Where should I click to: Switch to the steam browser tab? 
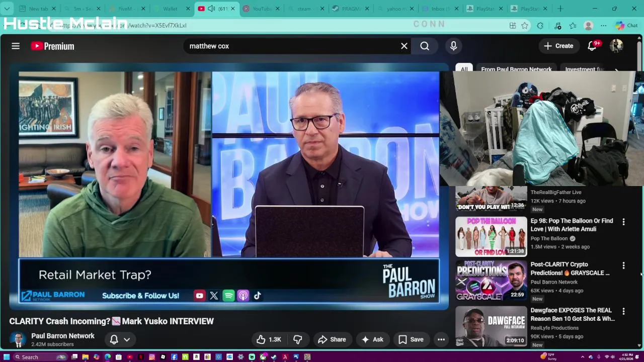[304, 9]
